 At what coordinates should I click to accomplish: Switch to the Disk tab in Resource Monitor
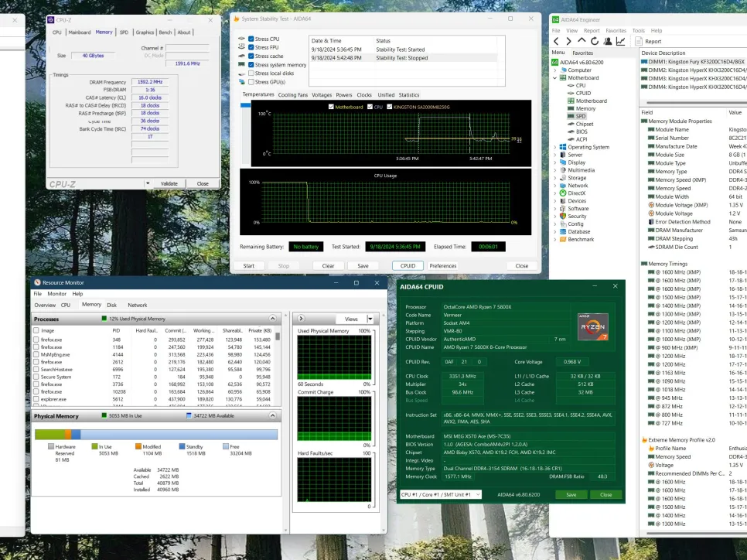coord(112,305)
